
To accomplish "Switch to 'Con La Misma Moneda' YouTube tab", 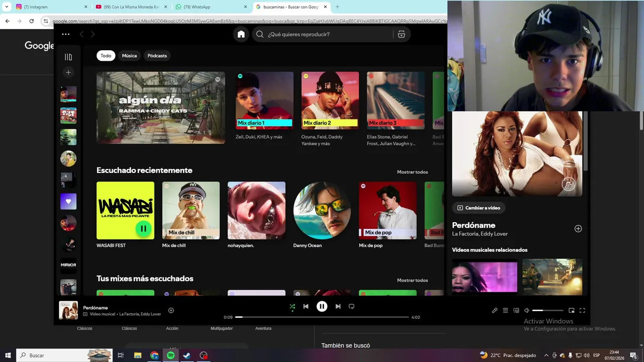I will [132, 7].
